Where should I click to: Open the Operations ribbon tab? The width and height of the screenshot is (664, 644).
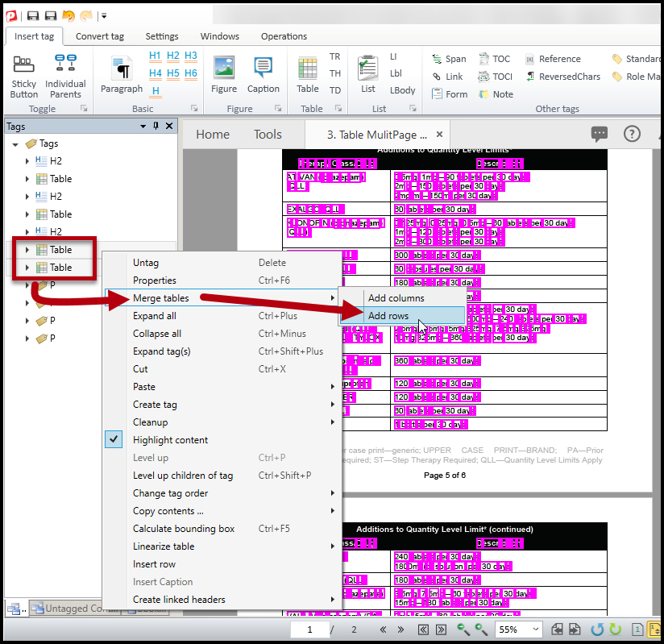tap(284, 36)
